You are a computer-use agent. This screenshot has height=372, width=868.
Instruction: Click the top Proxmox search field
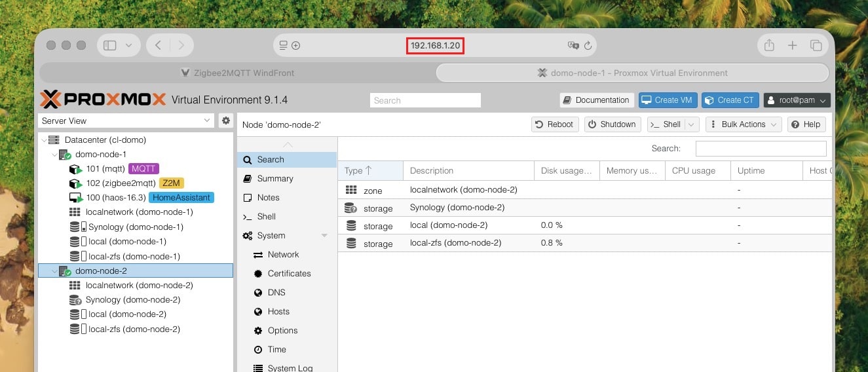[425, 100]
